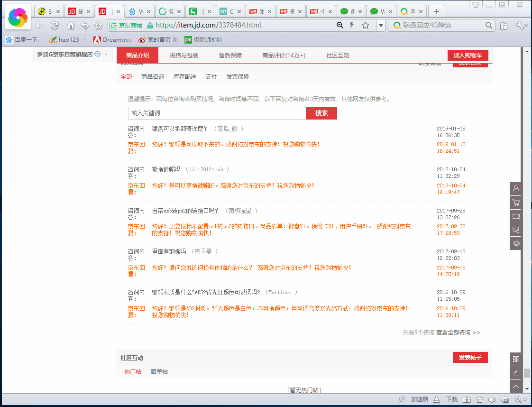This screenshot has width=532, height=407.
Task: Click the trash cleaner icon in status bar
Action: tap(479, 399)
